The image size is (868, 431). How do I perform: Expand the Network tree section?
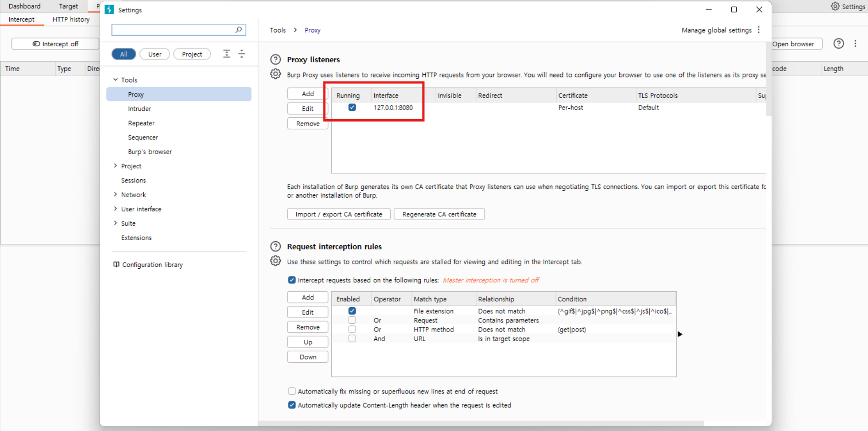[x=116, y=194]
